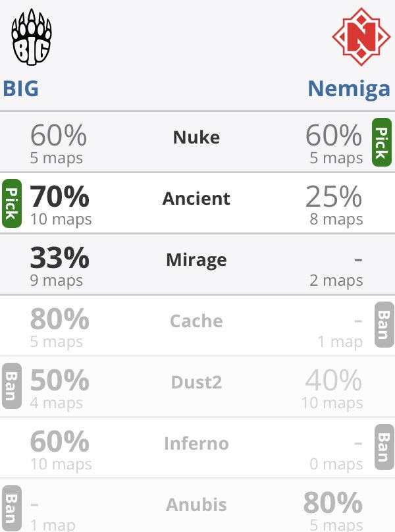Click the Ban badge beside Cache
Viewport: 395px width, 532px height.
tap(384, 325)
